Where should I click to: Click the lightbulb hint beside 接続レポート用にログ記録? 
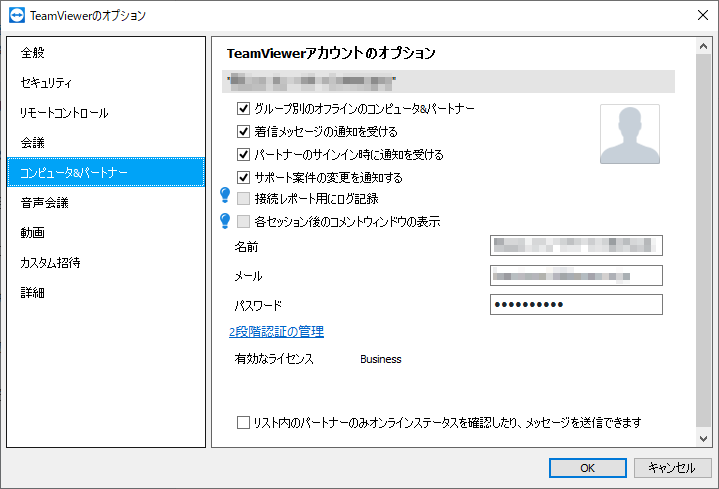225,195
